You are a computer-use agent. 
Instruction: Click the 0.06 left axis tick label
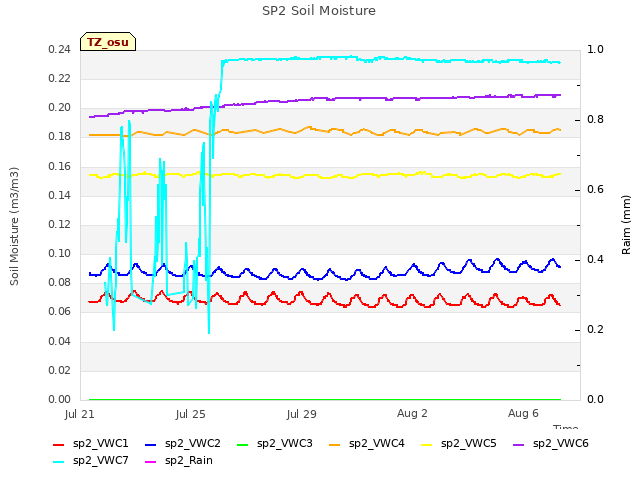[x=59, y=312]
